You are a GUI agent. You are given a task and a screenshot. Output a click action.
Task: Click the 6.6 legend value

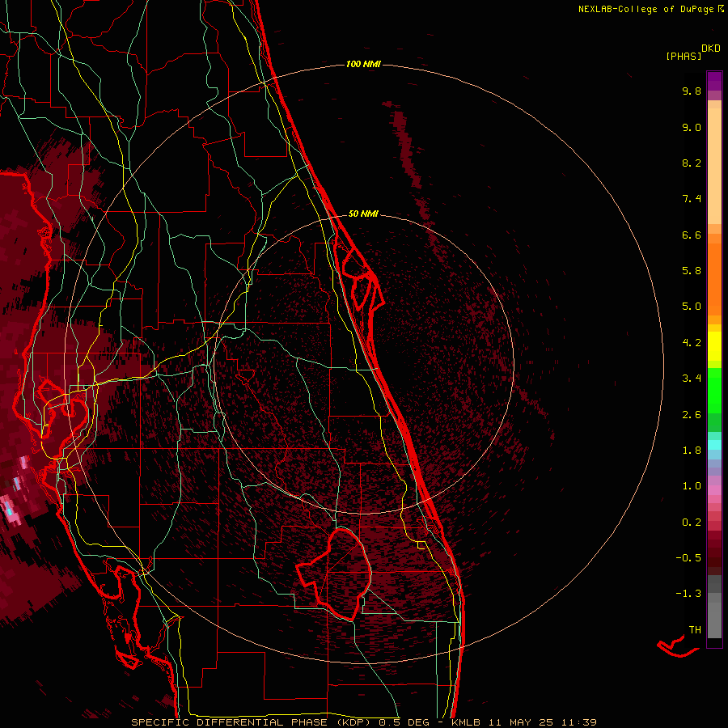point(692,235)
